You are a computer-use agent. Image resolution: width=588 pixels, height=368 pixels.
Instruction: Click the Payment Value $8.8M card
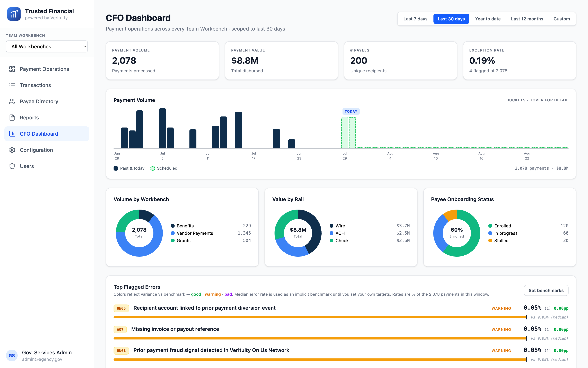[x=281, y=60]
